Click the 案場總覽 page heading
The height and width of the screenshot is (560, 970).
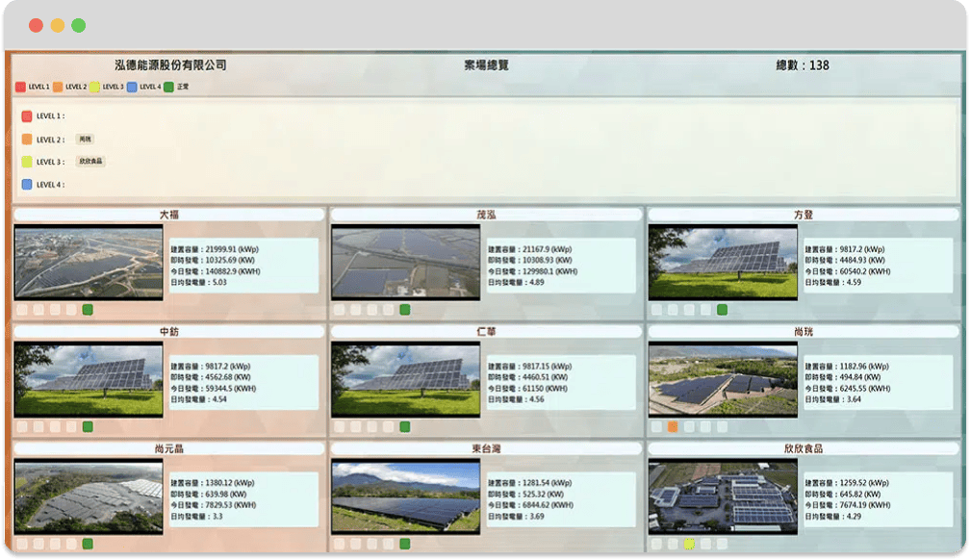486,65
